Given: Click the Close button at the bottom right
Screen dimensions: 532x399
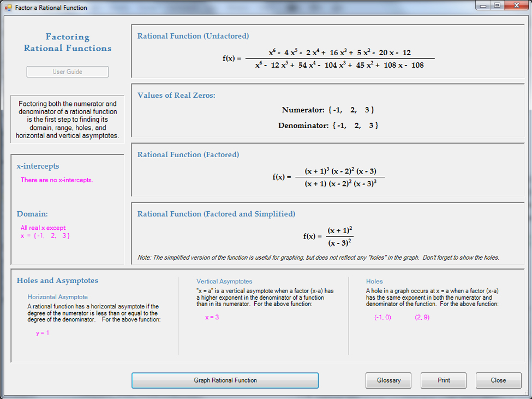Looking at the screenshot, I should (498, 380).
